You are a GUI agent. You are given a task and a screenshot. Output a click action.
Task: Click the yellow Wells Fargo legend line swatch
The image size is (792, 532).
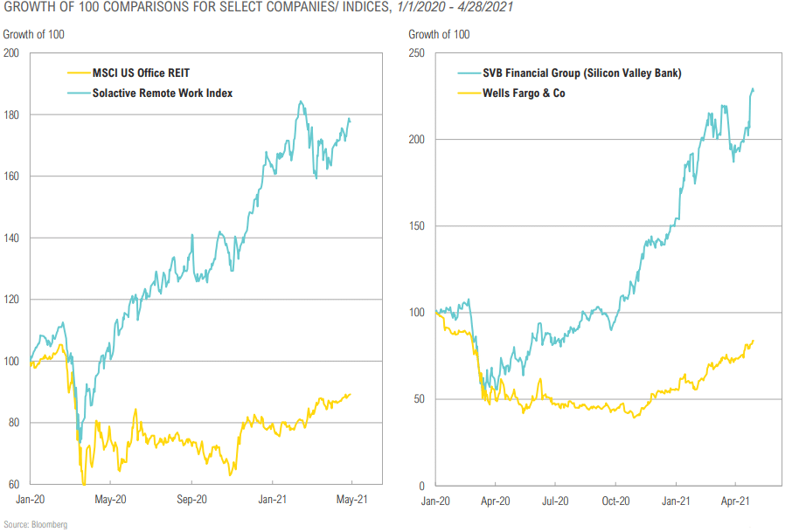tap(469, 93)
